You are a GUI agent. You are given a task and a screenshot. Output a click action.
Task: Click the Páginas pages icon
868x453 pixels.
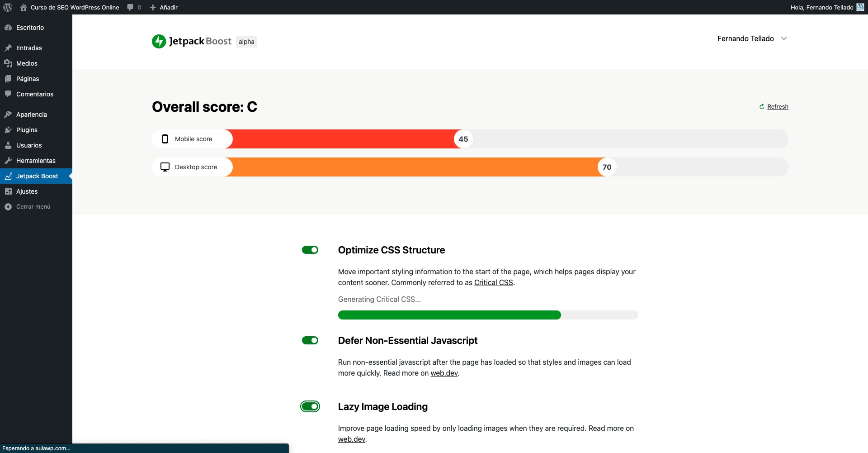click(8, 79)
